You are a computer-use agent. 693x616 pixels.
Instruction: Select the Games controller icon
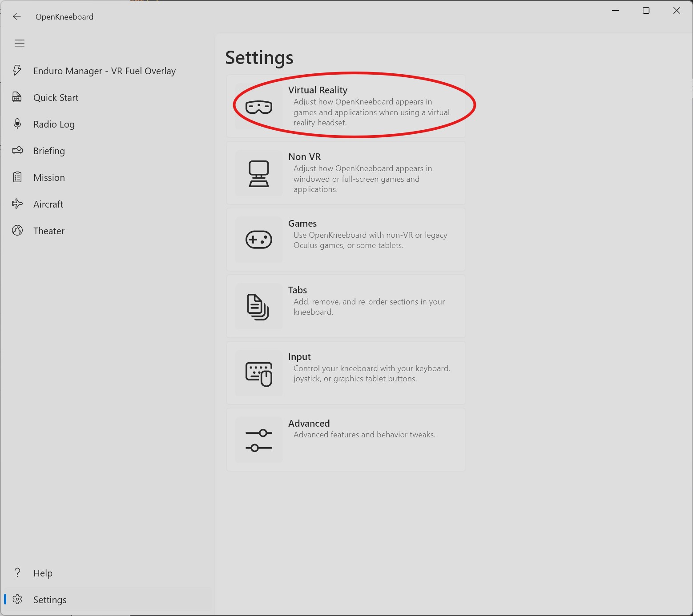click(259, 240)
